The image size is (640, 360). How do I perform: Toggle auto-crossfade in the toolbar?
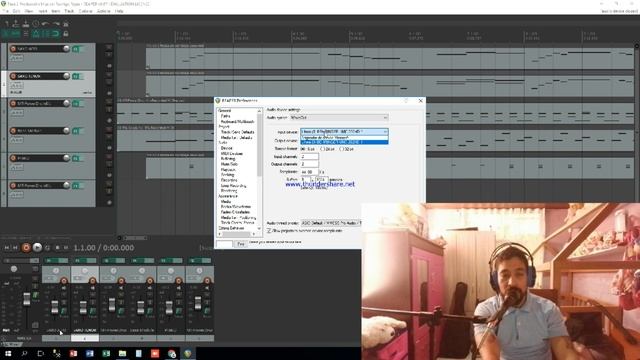[6, 33]
